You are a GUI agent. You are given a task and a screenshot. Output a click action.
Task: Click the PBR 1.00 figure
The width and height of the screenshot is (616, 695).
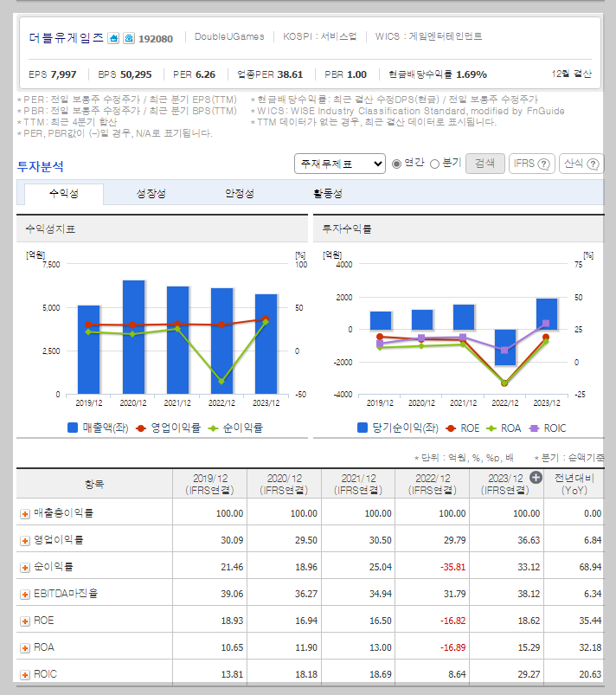(346, 74)
